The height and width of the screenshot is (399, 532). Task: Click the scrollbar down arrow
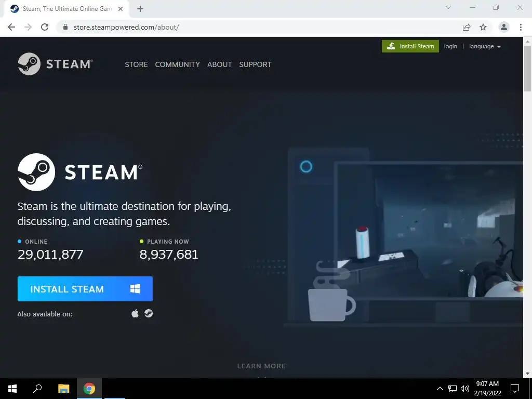pyautogui.click(x=527, y=374)
